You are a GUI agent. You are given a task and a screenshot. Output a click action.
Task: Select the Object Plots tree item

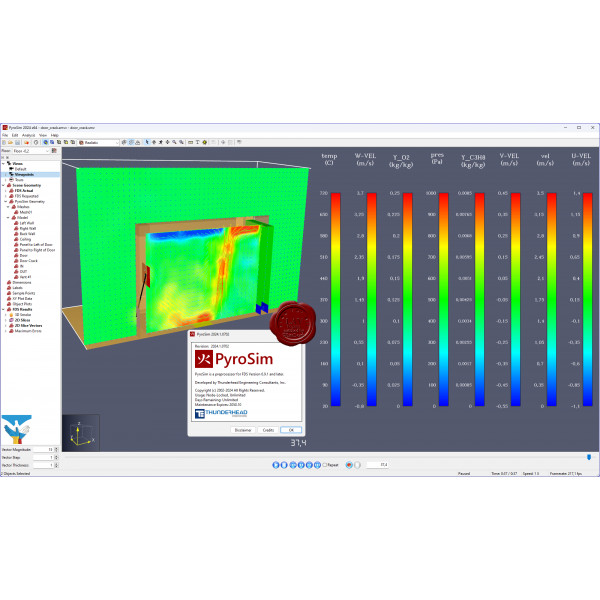(x=22, y=304)
